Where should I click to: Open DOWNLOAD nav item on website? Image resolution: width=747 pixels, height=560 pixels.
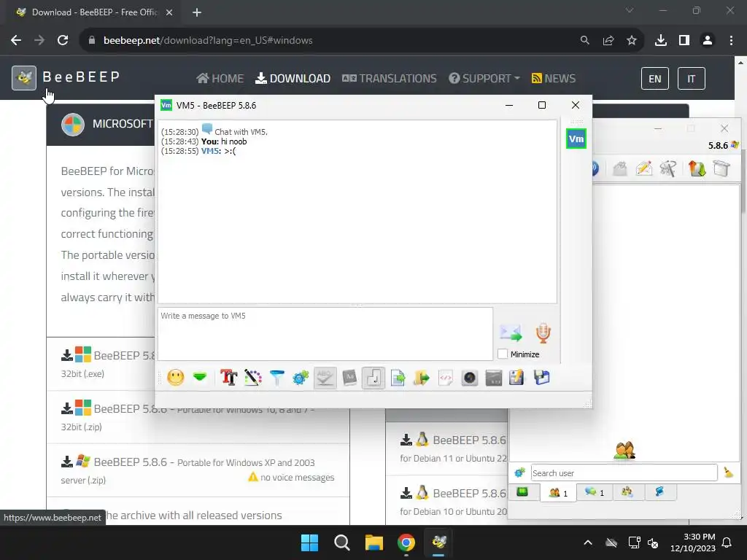[x=293, y=79]
